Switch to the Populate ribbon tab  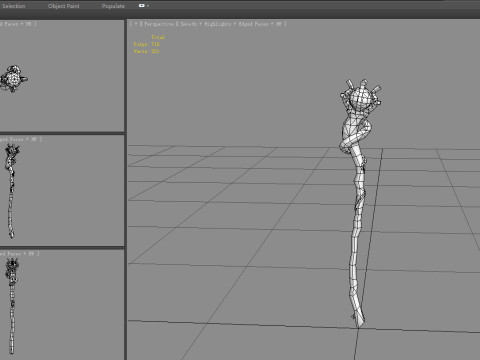coord(113,6)
